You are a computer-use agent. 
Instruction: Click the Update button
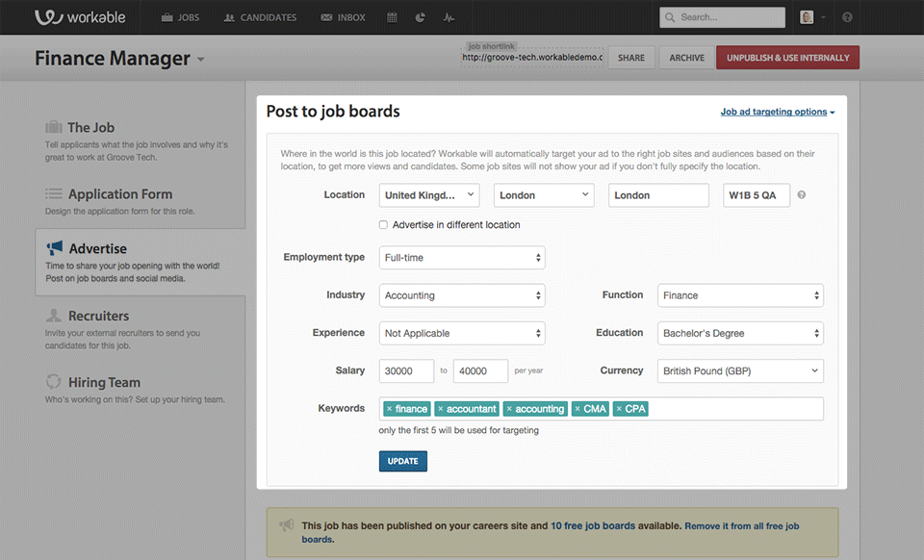coord(402,461)
